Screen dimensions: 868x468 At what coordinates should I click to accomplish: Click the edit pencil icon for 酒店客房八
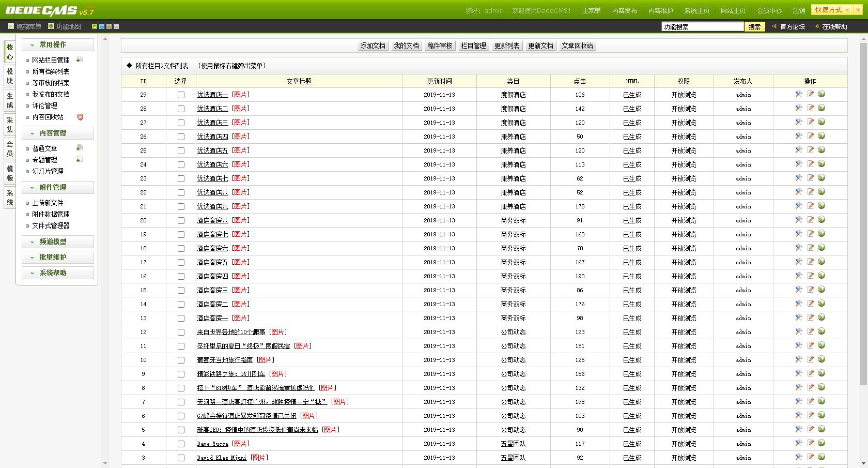(x=810, y=220)
